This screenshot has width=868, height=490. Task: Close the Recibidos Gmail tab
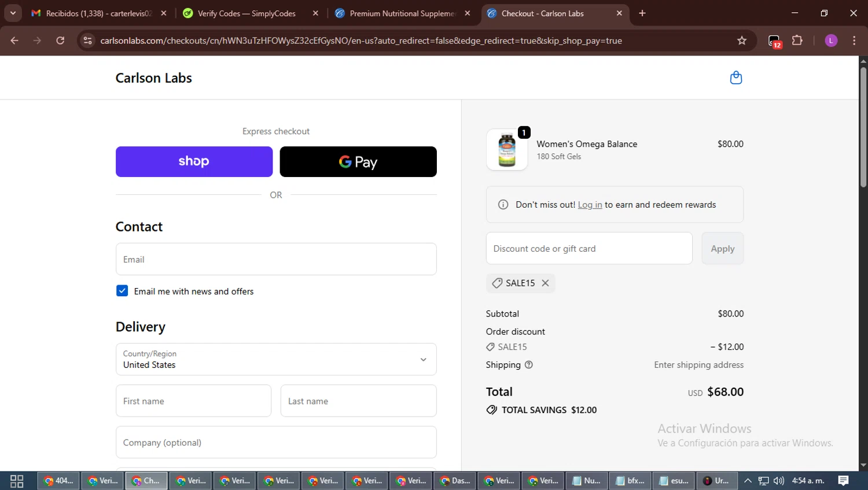[164, 13]
